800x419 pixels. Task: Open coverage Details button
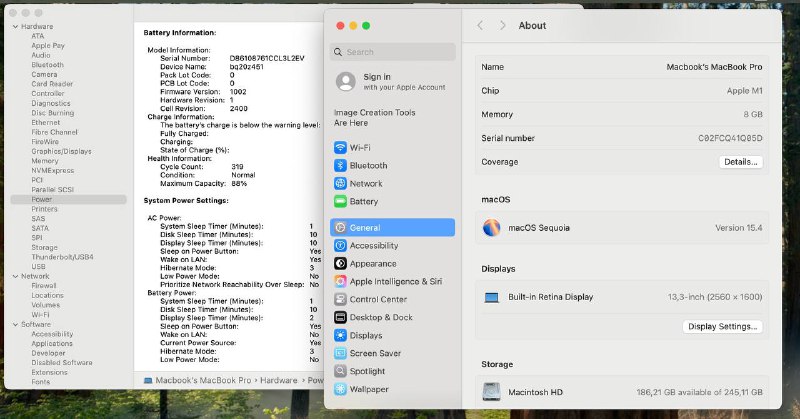pos(741,162)
